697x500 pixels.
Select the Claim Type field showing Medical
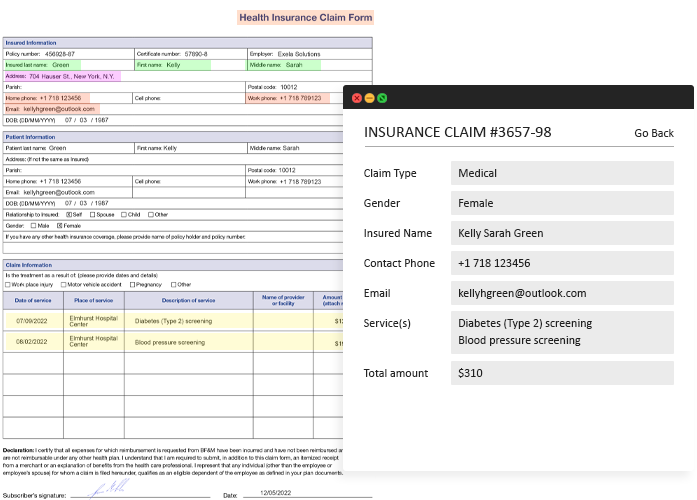562,173
